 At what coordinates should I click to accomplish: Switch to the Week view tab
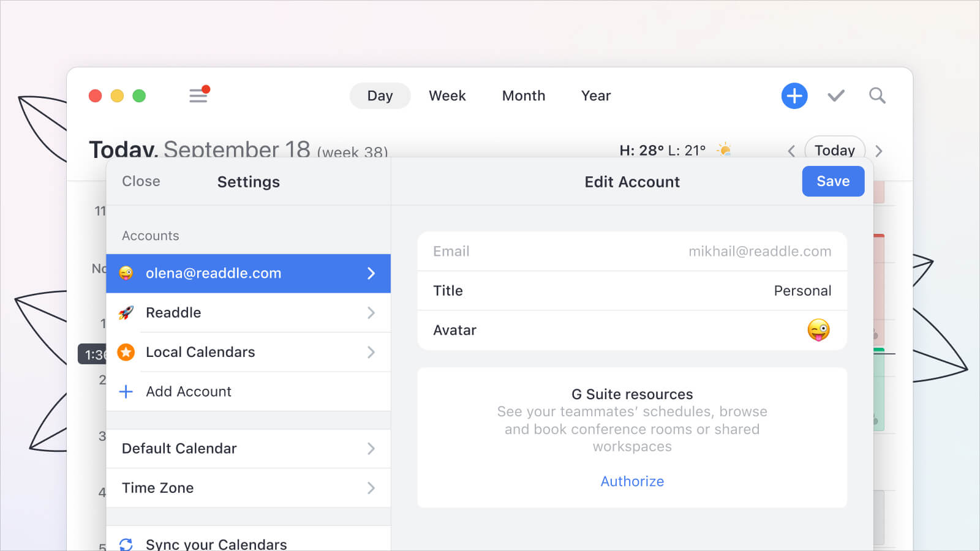coord(447,96)
